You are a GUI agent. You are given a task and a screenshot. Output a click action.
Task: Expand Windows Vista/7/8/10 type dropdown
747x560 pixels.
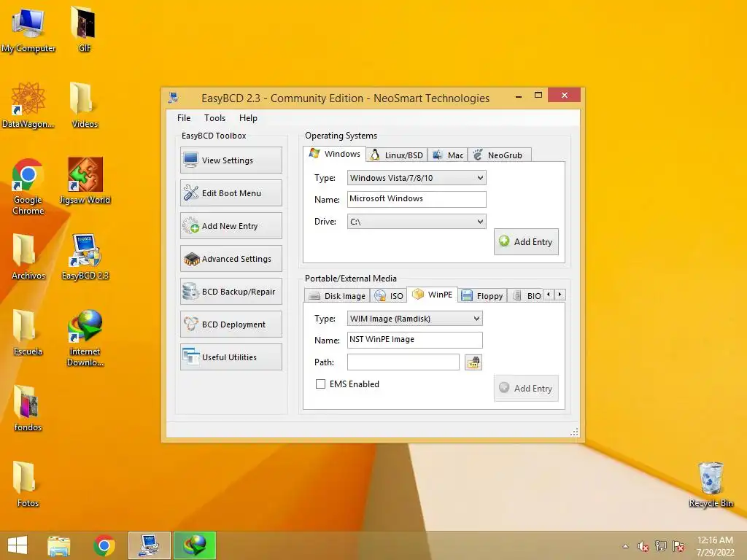(417, 178)
